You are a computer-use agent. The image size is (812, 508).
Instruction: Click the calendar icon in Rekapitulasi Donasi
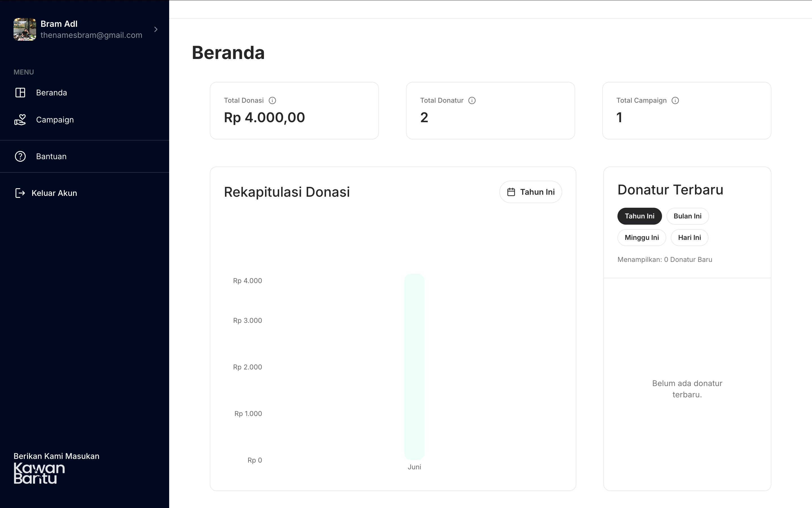[x=511, y=192]
